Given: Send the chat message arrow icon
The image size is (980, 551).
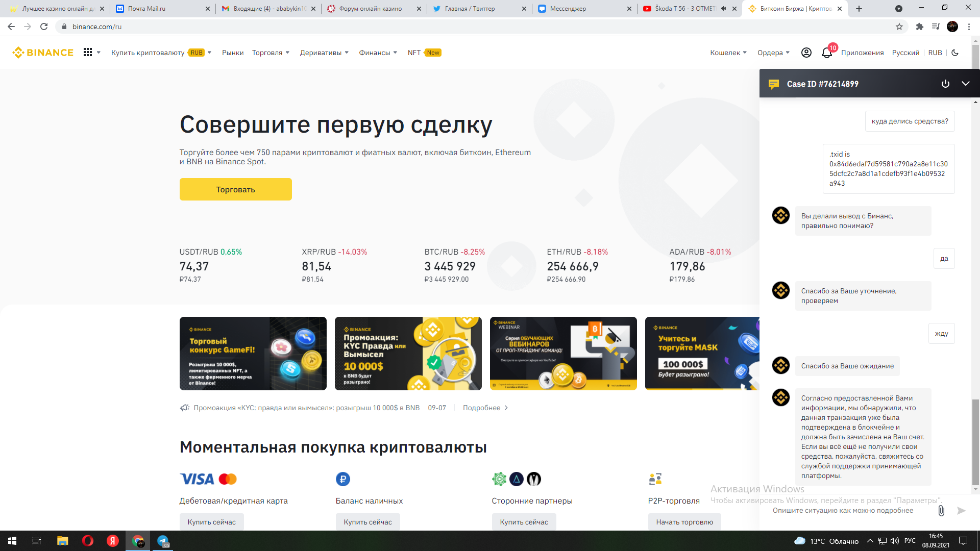Looking at the screenshot, I should click(961, 510).
